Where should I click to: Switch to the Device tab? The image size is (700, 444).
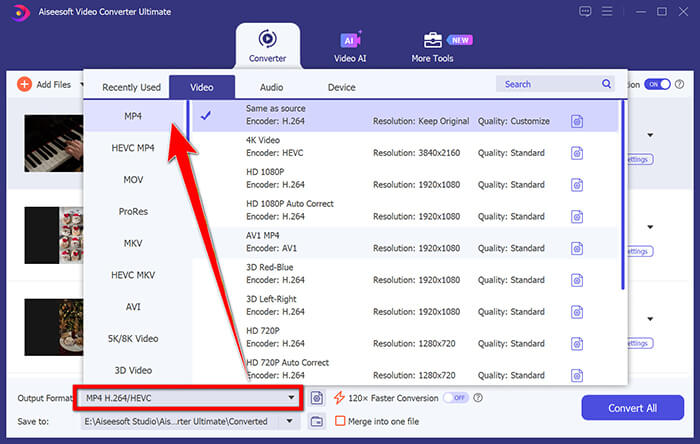tap(341, 87)
